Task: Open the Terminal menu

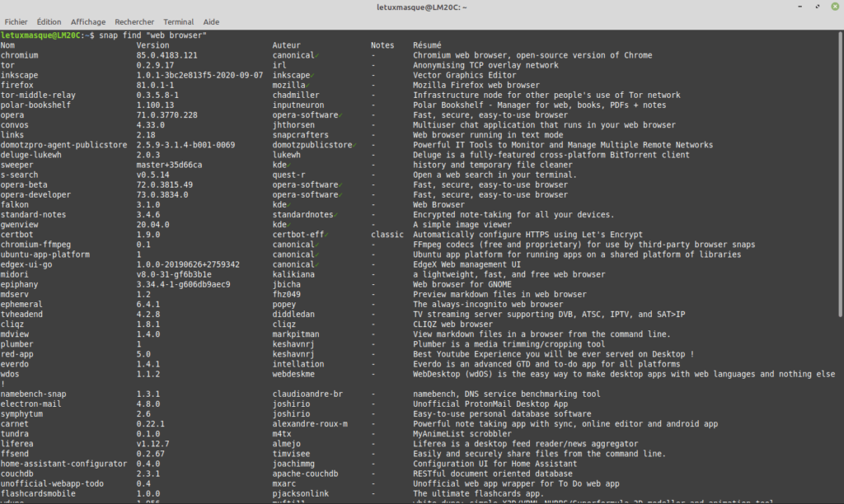Action: [178, 21]
